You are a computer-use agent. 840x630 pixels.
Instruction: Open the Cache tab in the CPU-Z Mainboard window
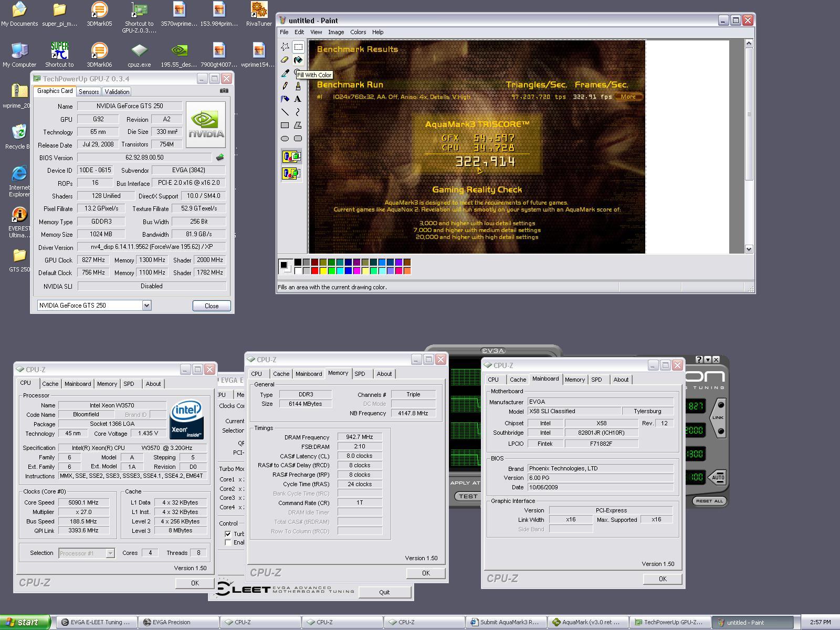(518, 380)
